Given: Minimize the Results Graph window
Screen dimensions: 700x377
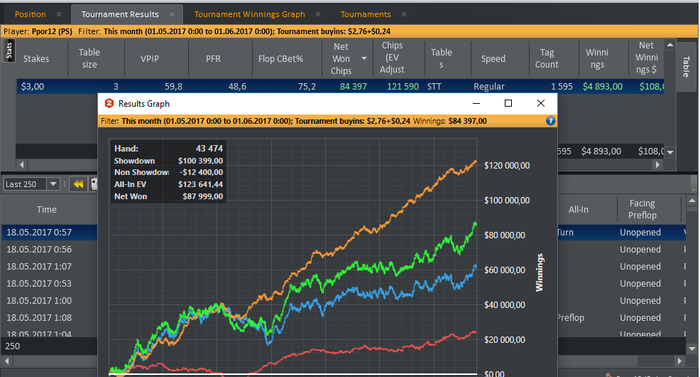Looking at the screenshot, I should (476, 104).
